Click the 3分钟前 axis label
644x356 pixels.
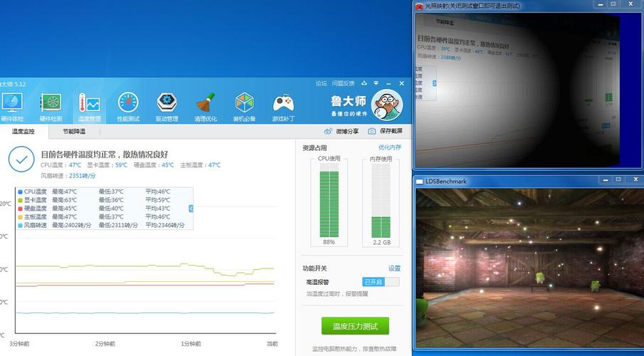19,344
